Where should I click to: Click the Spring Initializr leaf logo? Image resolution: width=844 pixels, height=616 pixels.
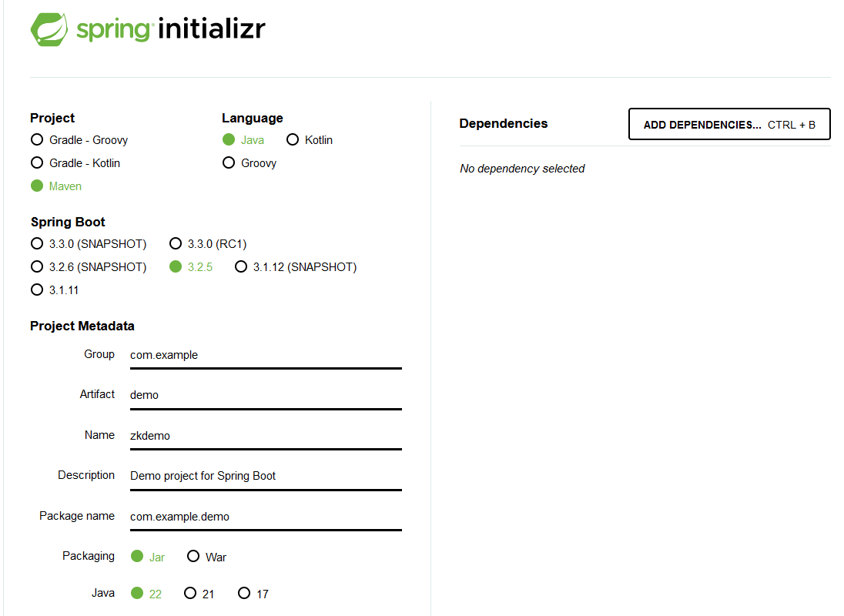[49, 29]
